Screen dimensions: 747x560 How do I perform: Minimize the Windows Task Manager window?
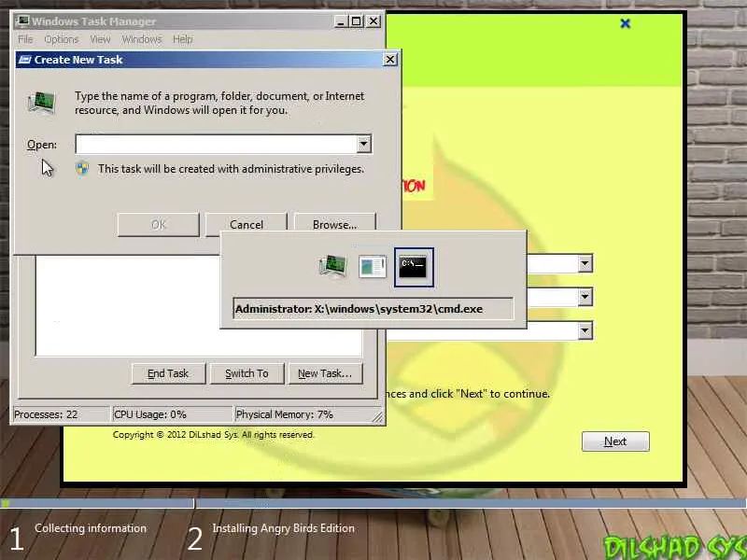(340, 21)
